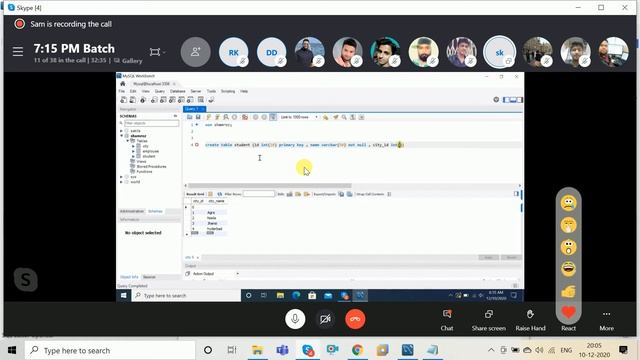The image size is (640, 360).
Task: Open the Workbench File menu
Action: [122, 91]
